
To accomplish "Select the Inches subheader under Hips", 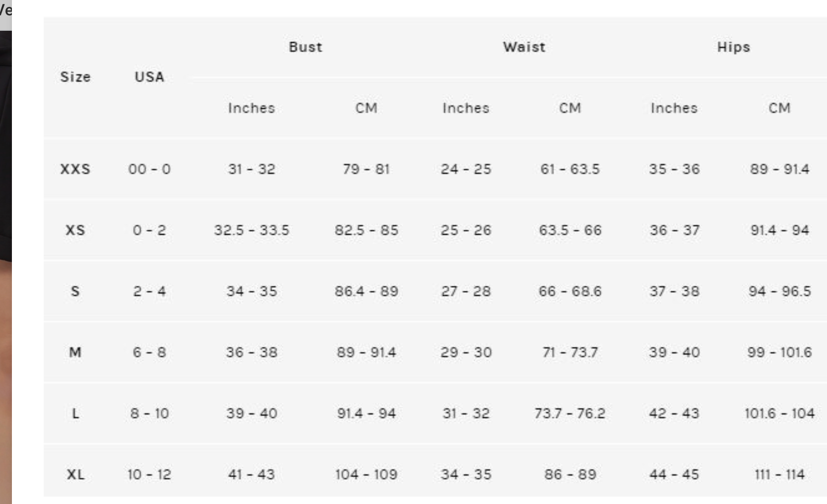I will [x=674, y=108].
